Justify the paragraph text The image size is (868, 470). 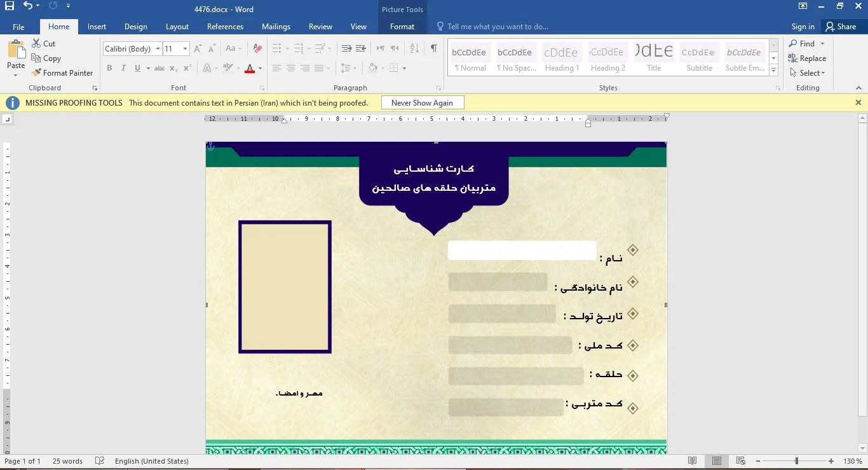[x=319, y=68]
